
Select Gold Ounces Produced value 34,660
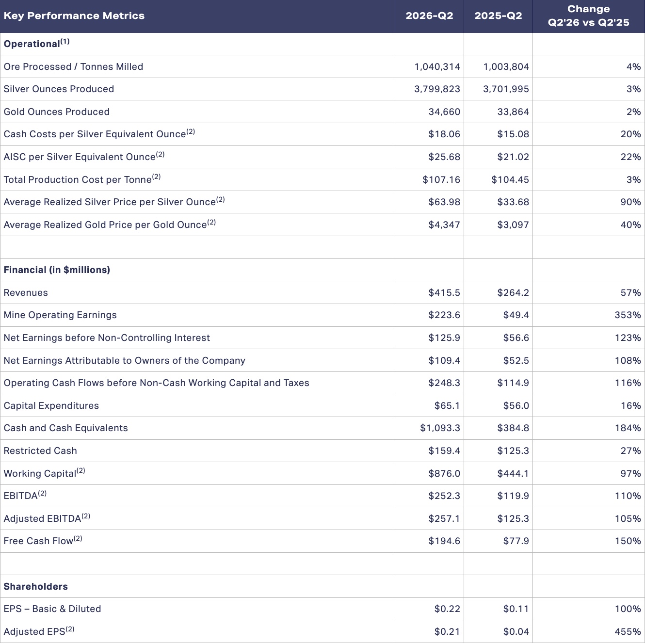click(x=444, y=112)
